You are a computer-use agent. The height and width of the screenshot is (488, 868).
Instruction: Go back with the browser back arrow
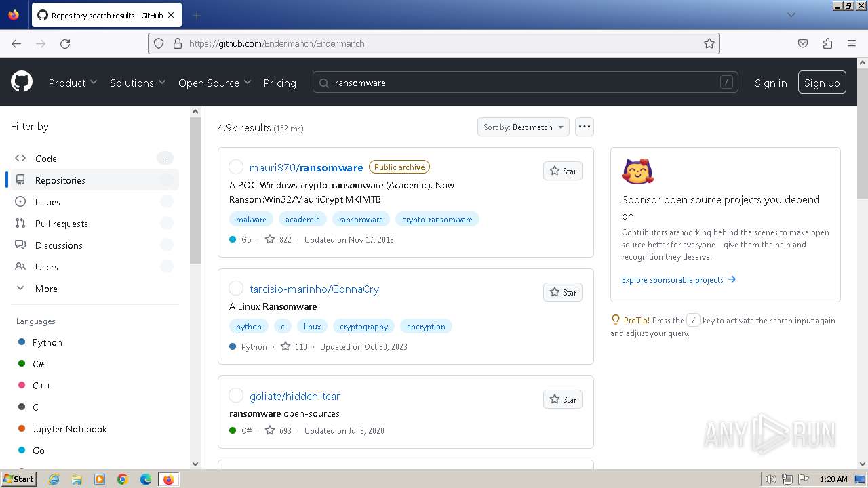(16, 43)
